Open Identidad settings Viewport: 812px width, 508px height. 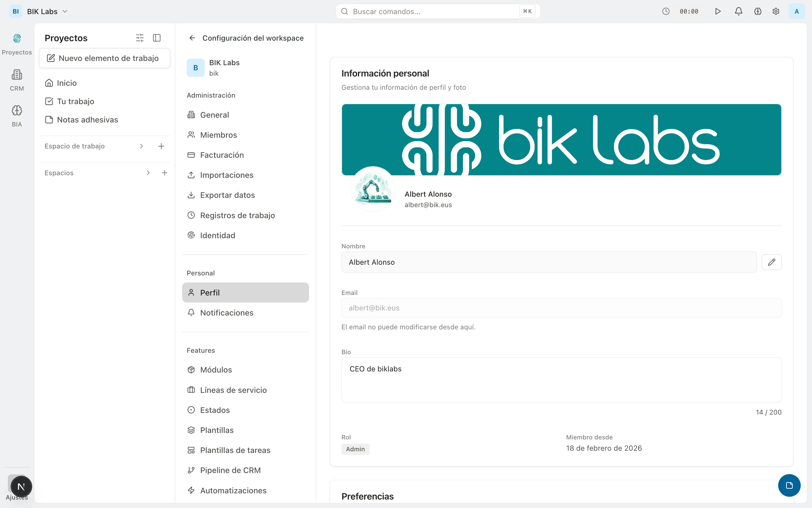click(245, 236)
